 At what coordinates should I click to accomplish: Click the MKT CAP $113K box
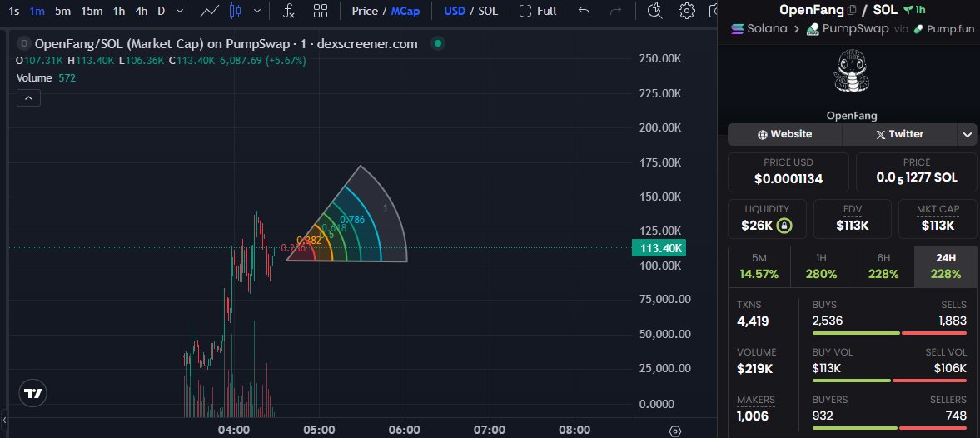(938, 219)
